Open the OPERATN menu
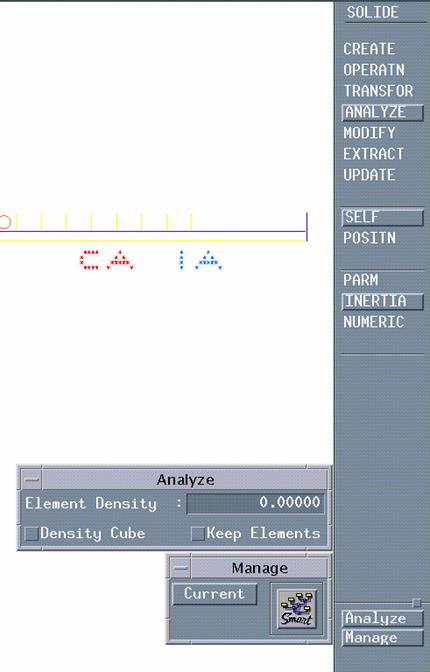Image resolution: width=430 pixels, height=672 pixels. (x=374, y=70)
